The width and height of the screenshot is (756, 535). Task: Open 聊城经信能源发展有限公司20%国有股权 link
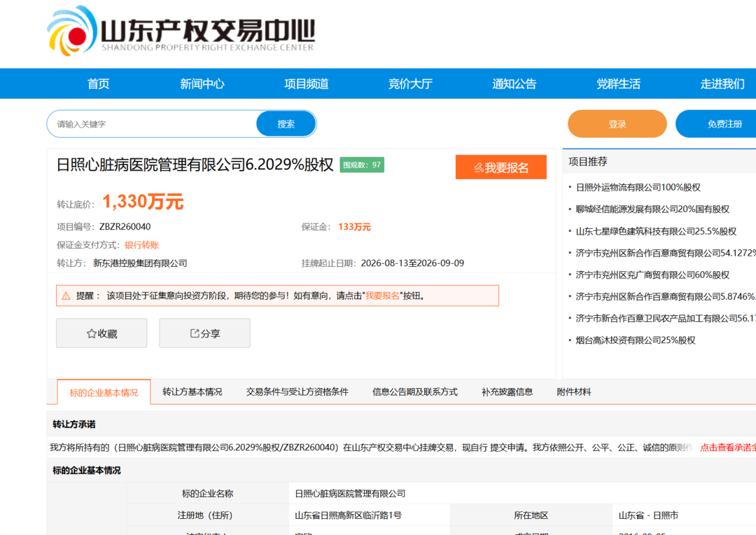pyautogui.click(x=652, y=209)
